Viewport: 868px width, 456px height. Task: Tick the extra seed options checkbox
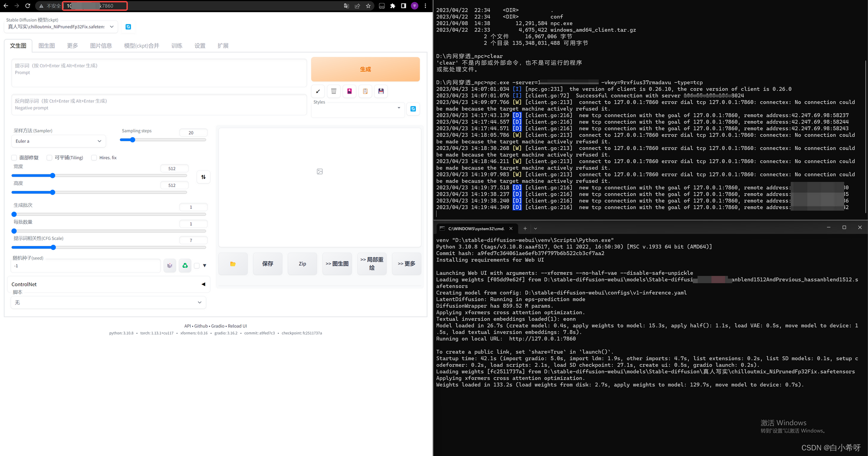197,266
